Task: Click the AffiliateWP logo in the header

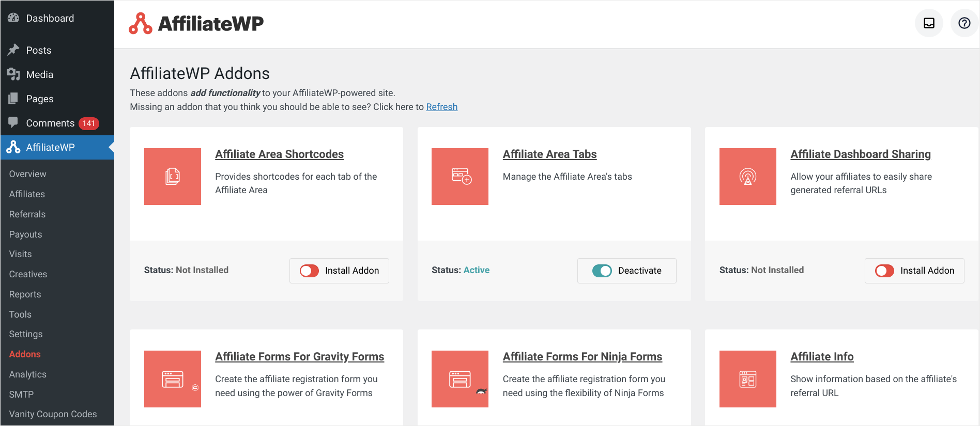Action: (x=196, y=23)
